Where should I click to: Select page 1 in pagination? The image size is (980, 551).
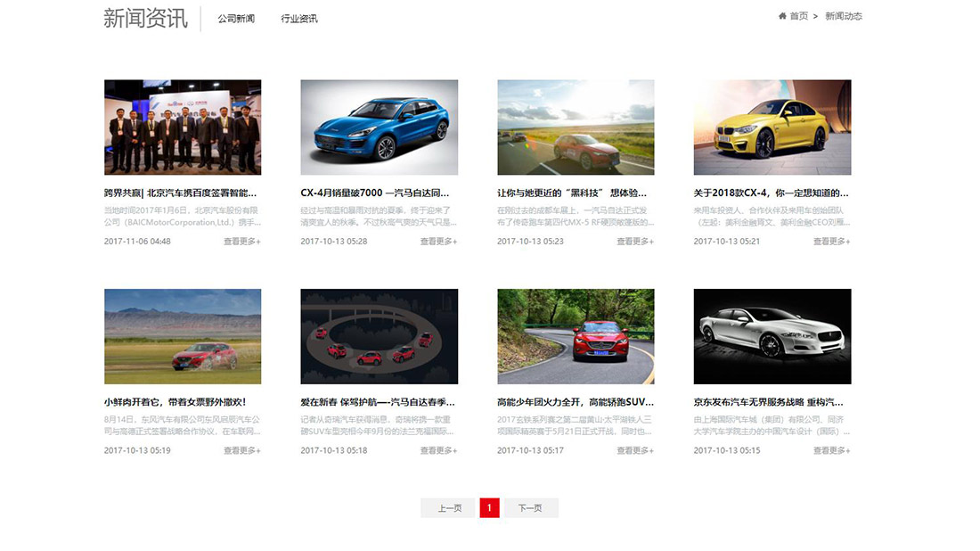pyautogui.click(x=489, y=508)
